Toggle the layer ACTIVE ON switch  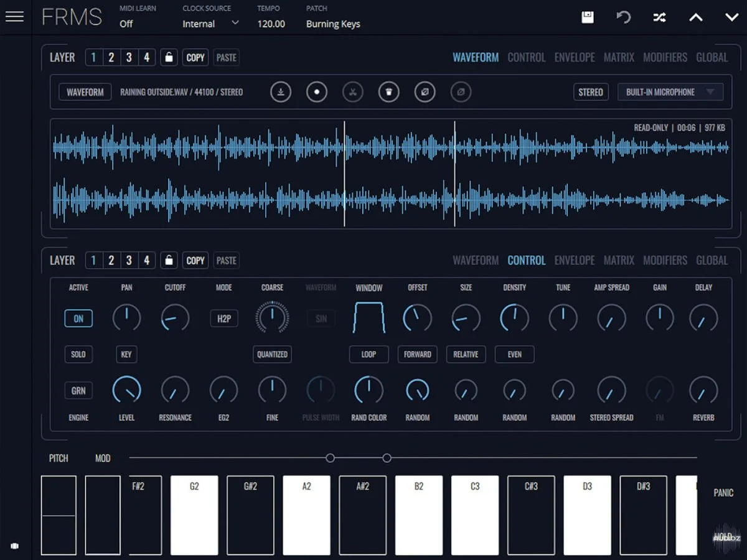point(78,319)
